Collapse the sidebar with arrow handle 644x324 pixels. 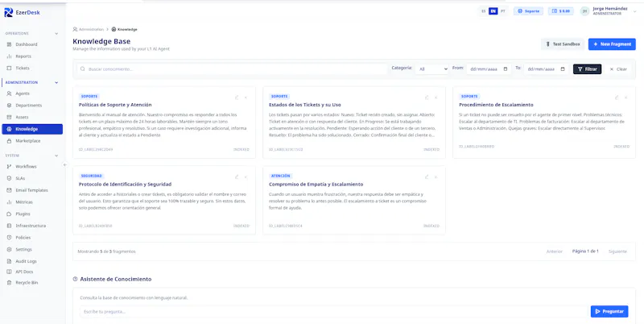(65, 165)
